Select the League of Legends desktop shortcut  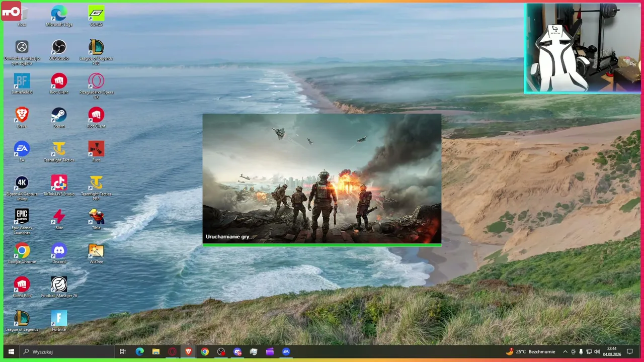tap(22, 321)
